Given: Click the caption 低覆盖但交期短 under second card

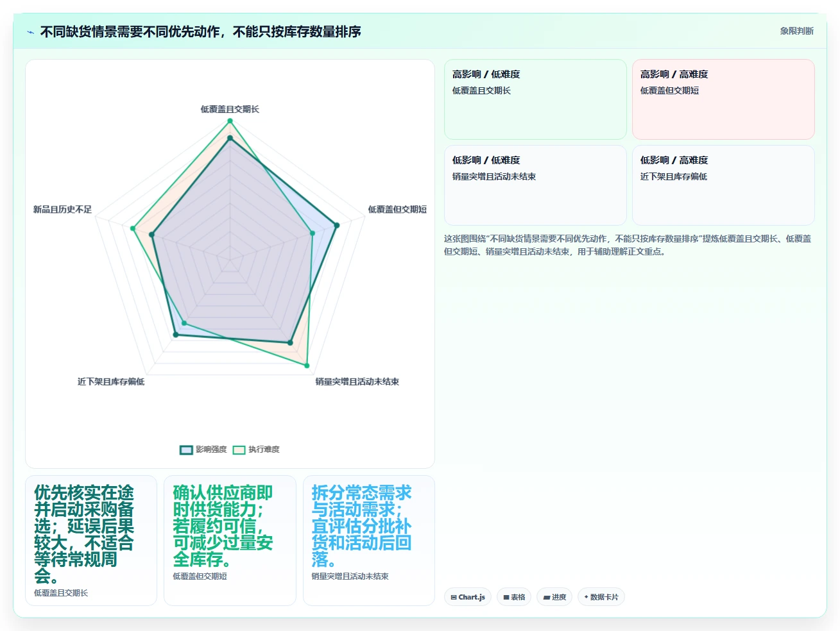Looking at the screenshot, I should point(200,576).
